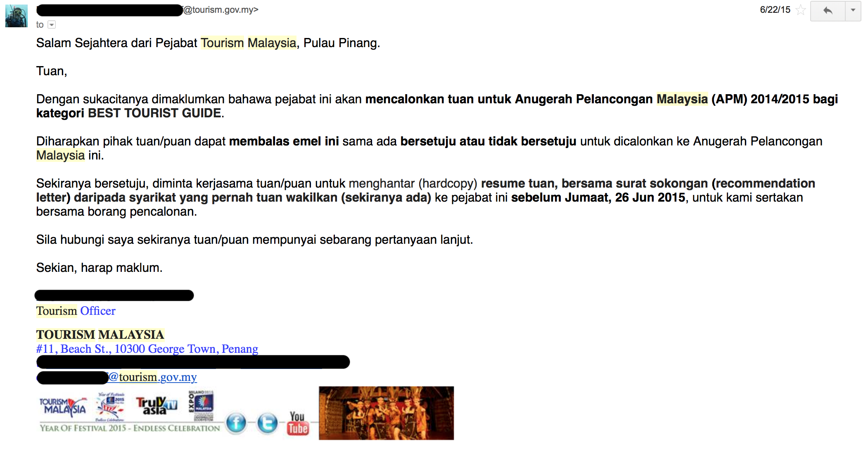Viewport: 868px width, 452px height.
Task: Click the Year of Festival 2015 banner text
Action: point(130,428)
